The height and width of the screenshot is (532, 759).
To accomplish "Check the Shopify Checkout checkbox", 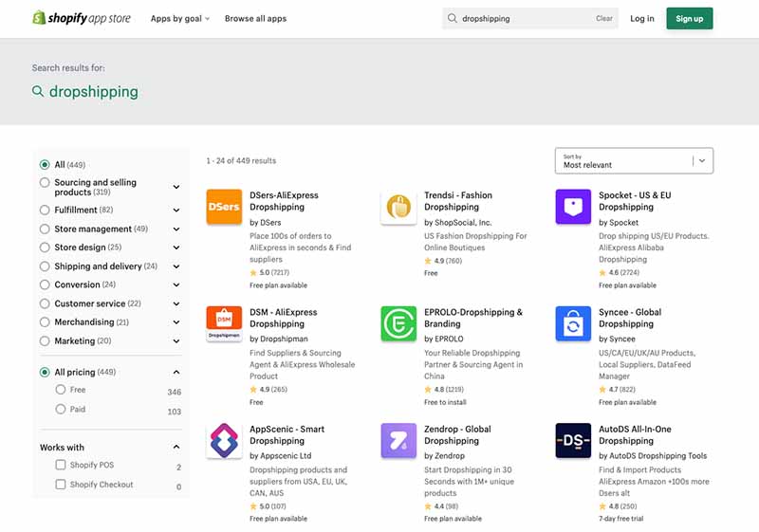I will tap(61, 485).
